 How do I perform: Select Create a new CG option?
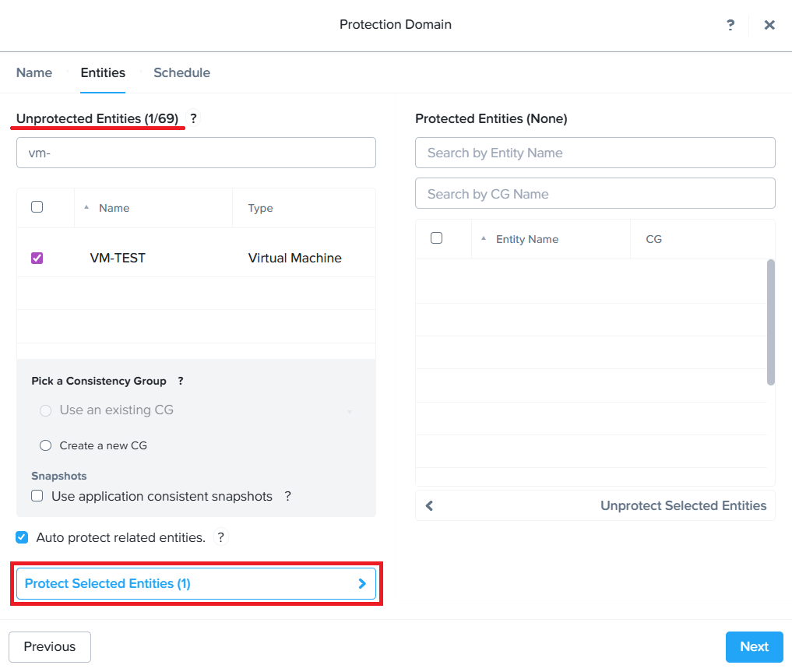(x=45, y=445)
